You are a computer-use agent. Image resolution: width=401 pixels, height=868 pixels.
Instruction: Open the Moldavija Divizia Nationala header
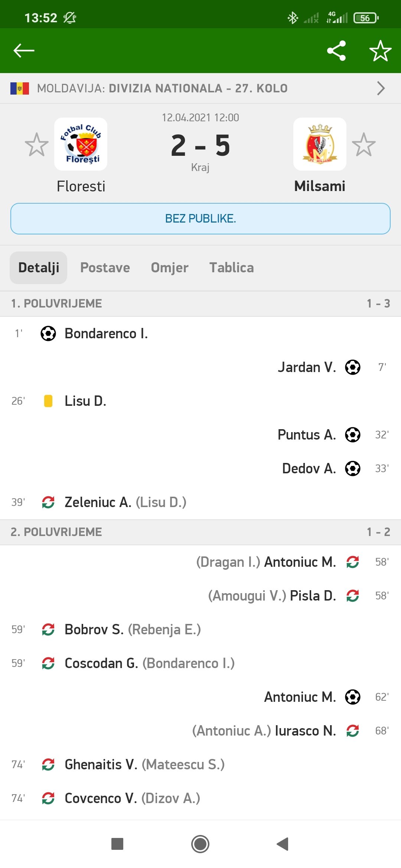pyautogui.click(x=162, y=88)
